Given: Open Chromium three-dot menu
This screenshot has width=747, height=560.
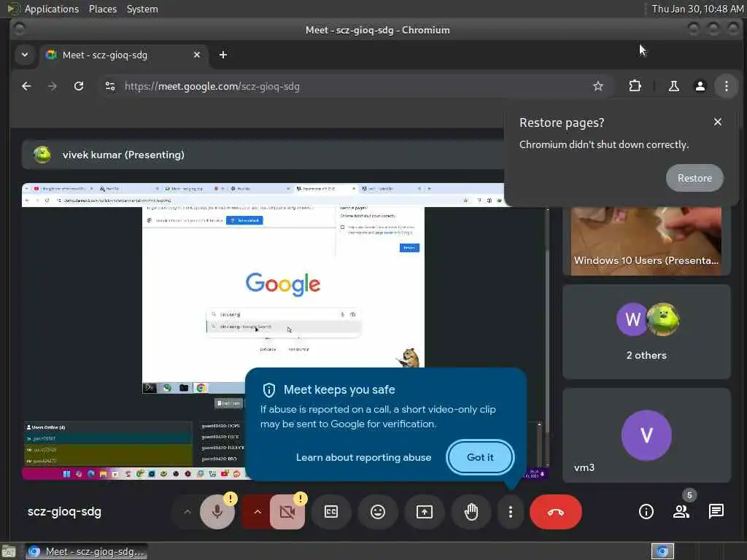Looking at the screenshot, I should click(x=726, y=86).
